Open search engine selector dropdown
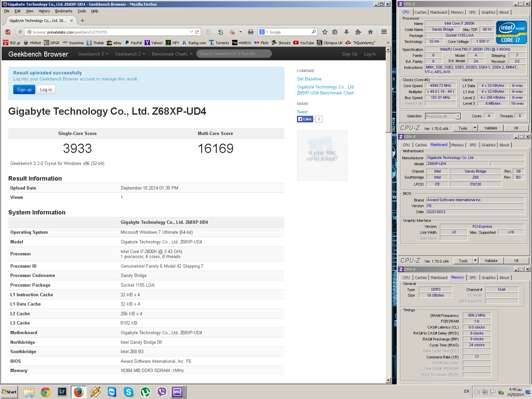 pos(263,32)
